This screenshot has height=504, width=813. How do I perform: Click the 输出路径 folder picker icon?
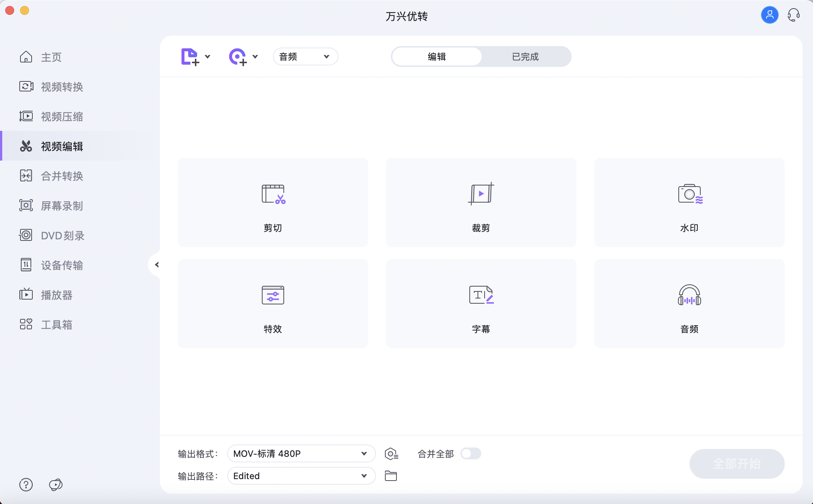(x=391, y=476)
